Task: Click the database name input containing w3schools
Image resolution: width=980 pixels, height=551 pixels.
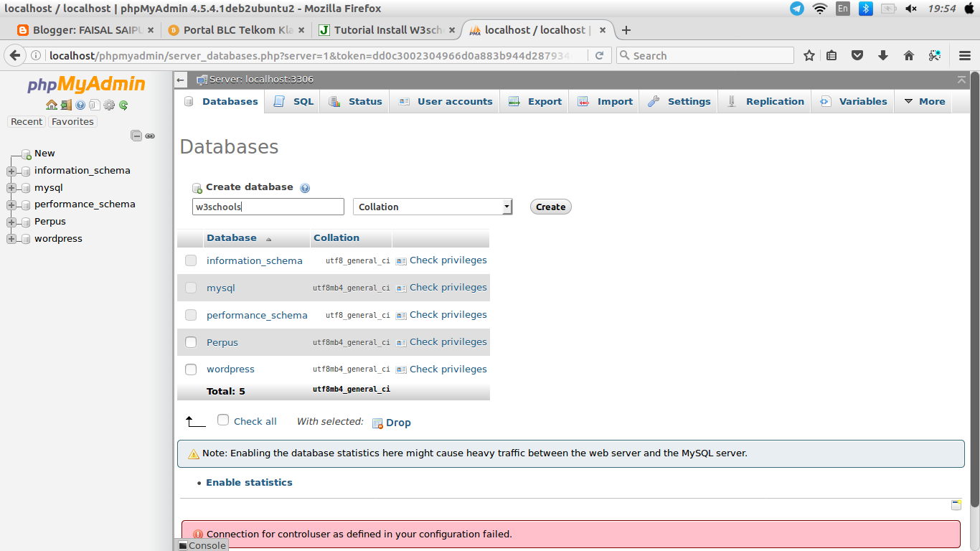Action: (268, 207)
